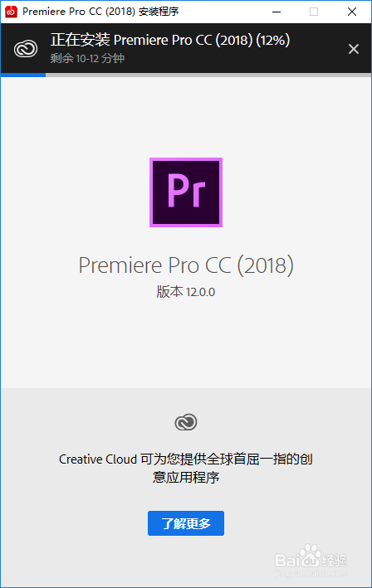Click the 意应用程序 second line of description
372x588 pixels.
click(x=186, y=478)
